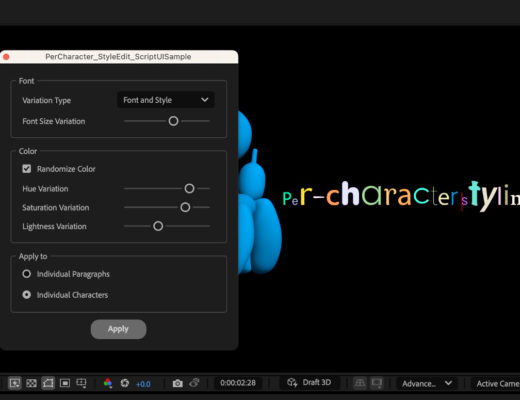520x400 pixels.
Task: Click the Saturation Variation slider handle
Action: pos(185,207)
